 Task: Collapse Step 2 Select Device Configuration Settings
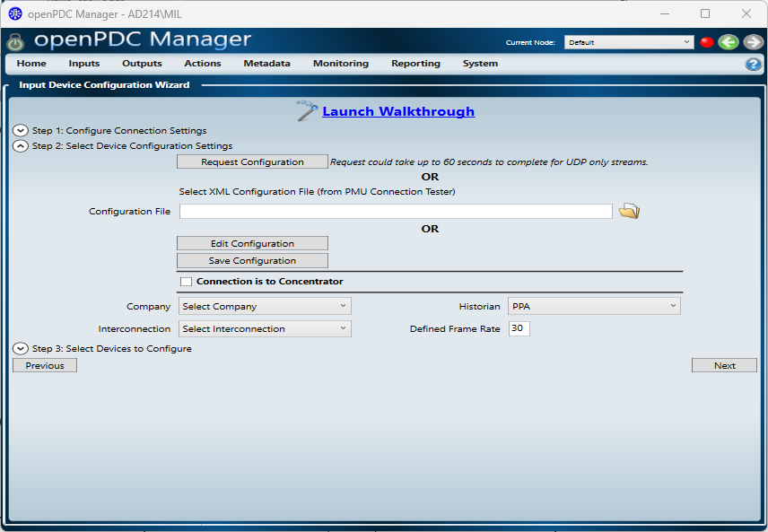tap(21, 146)
